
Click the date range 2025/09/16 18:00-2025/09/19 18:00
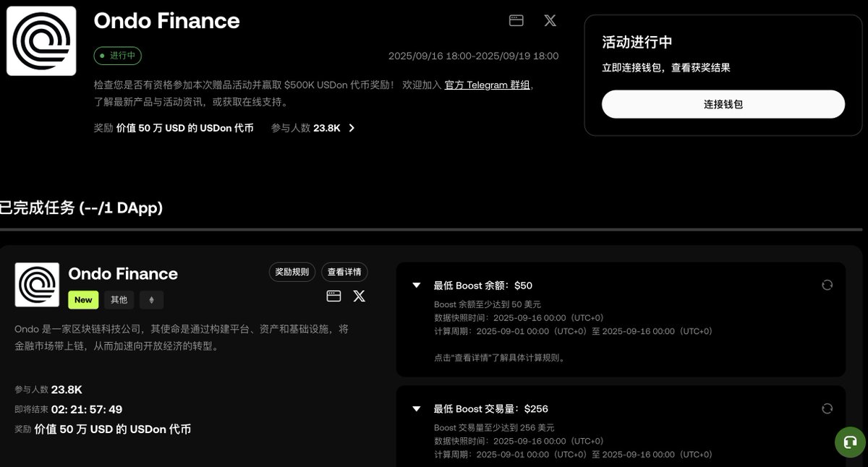[473, 56]
